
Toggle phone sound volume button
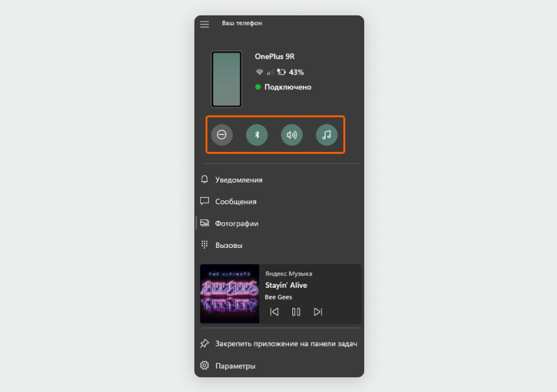click(292, 135)
